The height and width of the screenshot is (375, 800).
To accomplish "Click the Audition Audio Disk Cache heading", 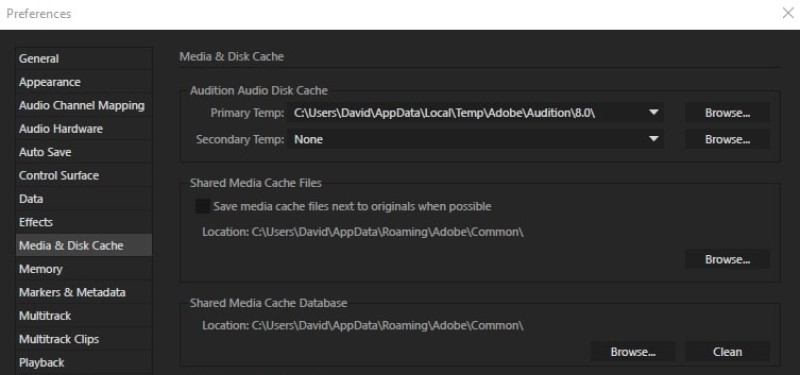I will 259,91.
